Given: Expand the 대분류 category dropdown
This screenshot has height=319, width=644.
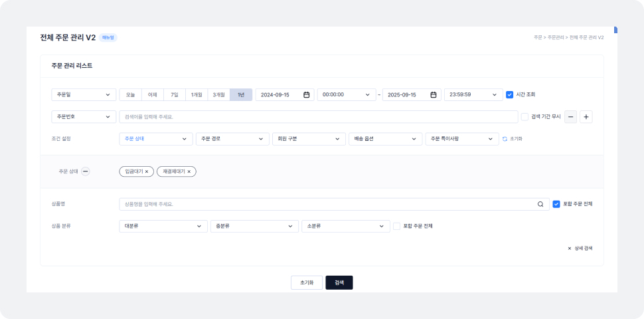Looking at the screenshot, I should [163, 226].
